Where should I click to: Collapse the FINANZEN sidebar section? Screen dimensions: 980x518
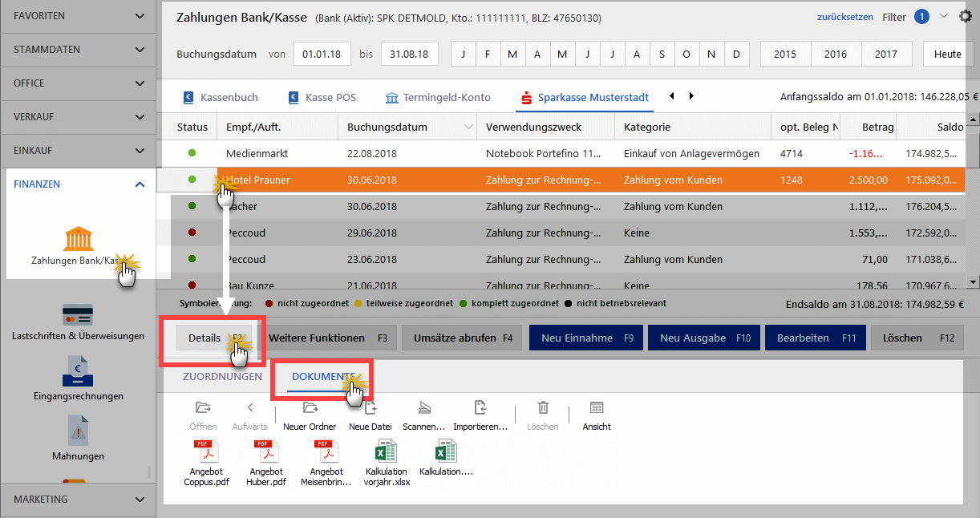pyautogui.click(x=140, y=184)
